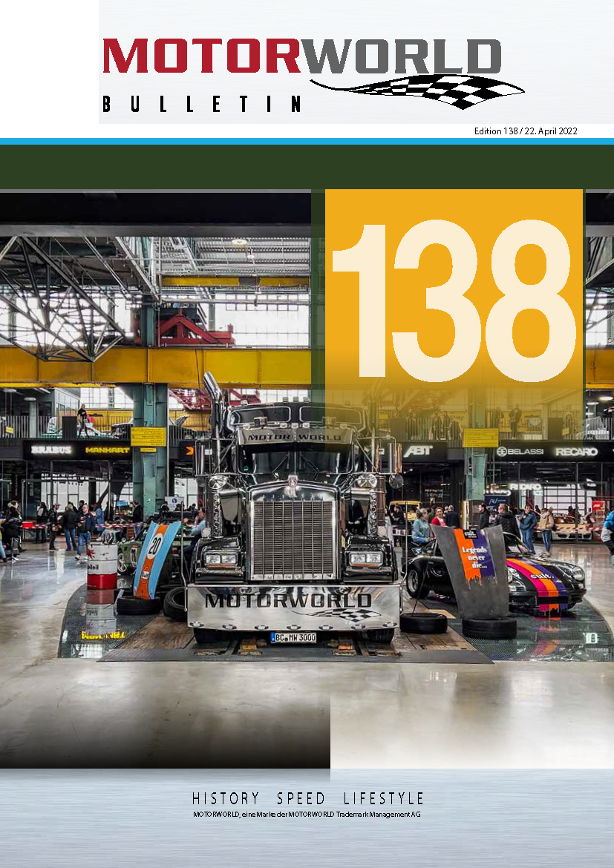The image size is (614, 868).
Task: Click the BULLETIN subtitle text
Action: (x=202, y=104)
